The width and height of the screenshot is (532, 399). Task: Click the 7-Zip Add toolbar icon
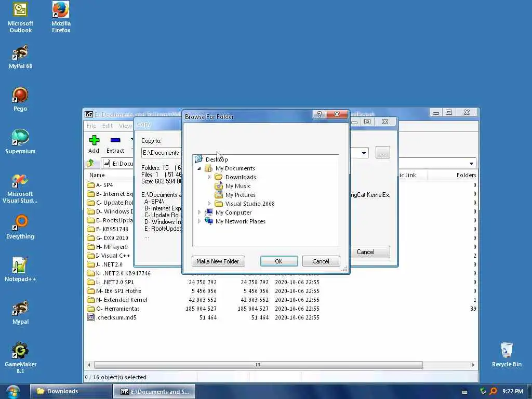94,144
